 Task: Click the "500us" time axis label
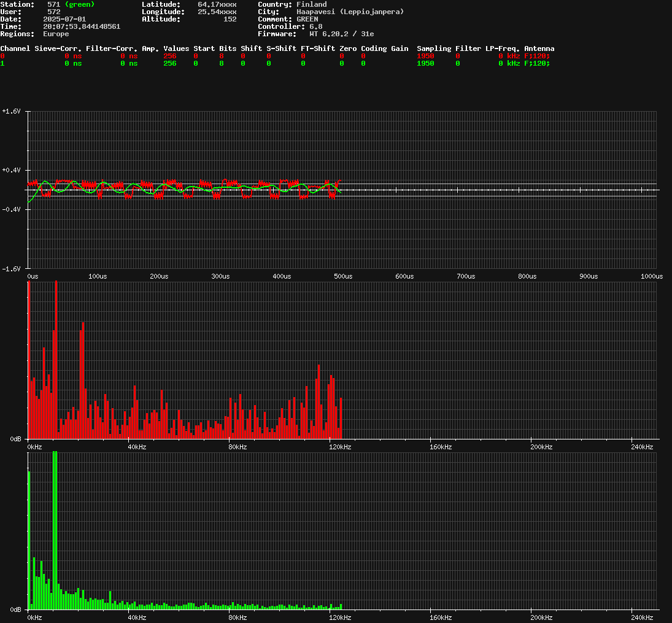tap(343, 277)
